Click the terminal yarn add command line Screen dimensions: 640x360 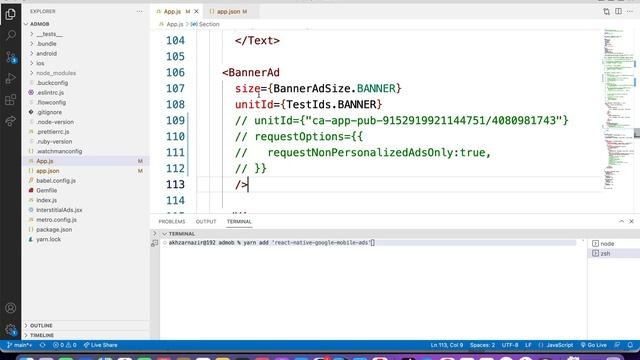tap(271, 243)
